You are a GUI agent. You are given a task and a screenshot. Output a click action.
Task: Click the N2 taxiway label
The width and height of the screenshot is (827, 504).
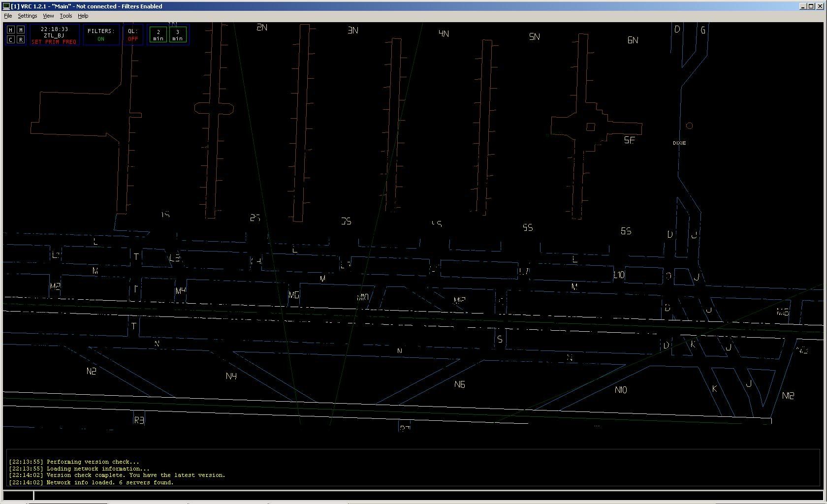[91, 371]
